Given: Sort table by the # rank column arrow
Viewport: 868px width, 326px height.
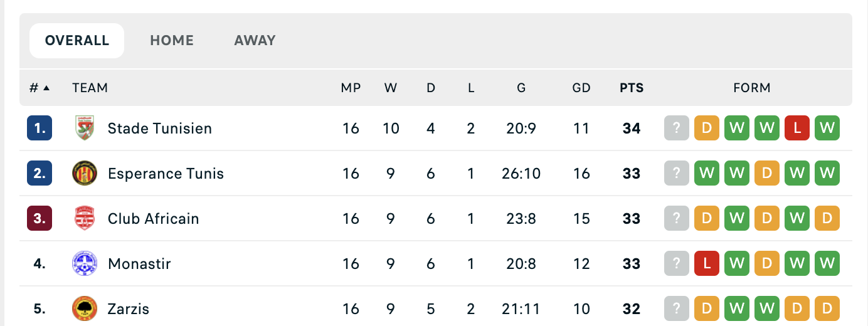Looking at the screenshot, I should click(46, 88).
